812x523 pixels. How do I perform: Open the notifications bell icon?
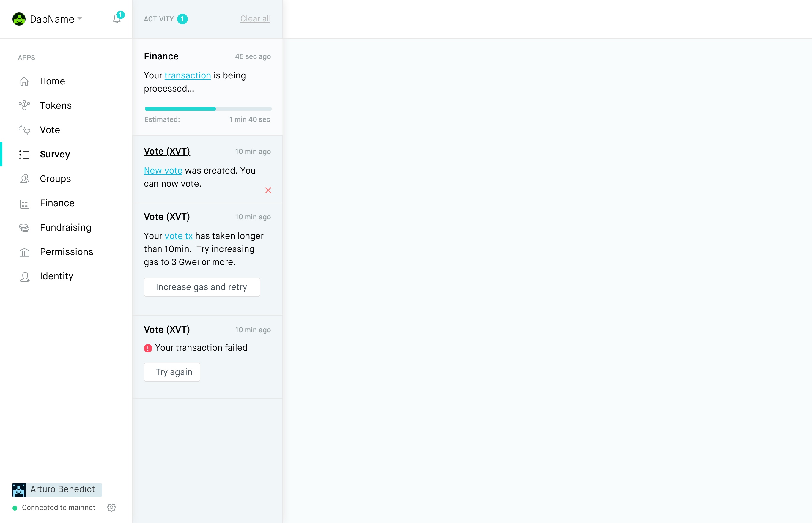tap(117, 19)
